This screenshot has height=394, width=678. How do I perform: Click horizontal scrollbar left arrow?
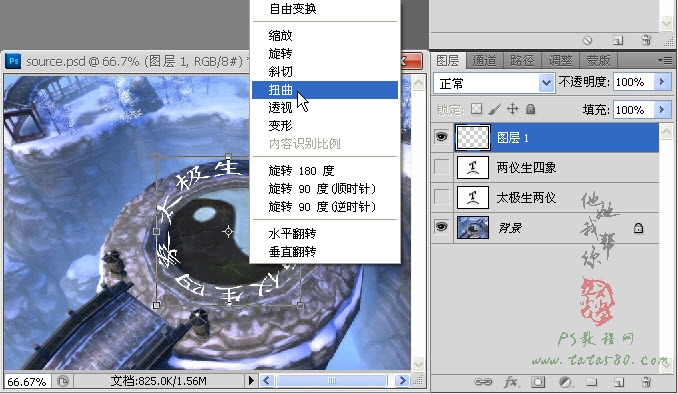tap(267, 381)
